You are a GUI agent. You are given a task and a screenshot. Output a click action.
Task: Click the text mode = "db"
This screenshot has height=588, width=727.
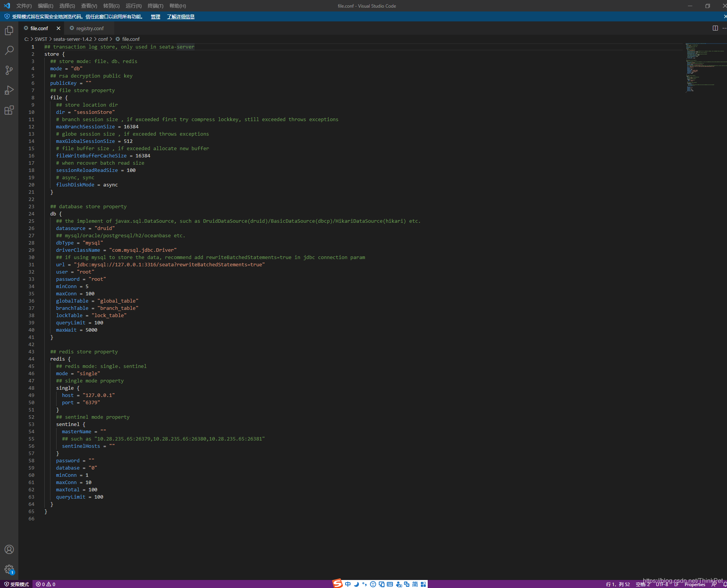pos(66,68)
